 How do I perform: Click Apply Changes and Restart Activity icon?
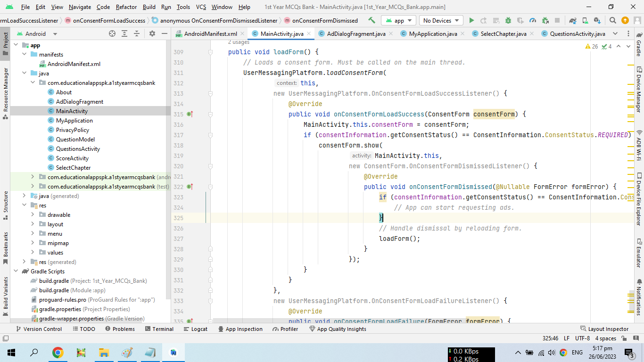coord(484,20)
